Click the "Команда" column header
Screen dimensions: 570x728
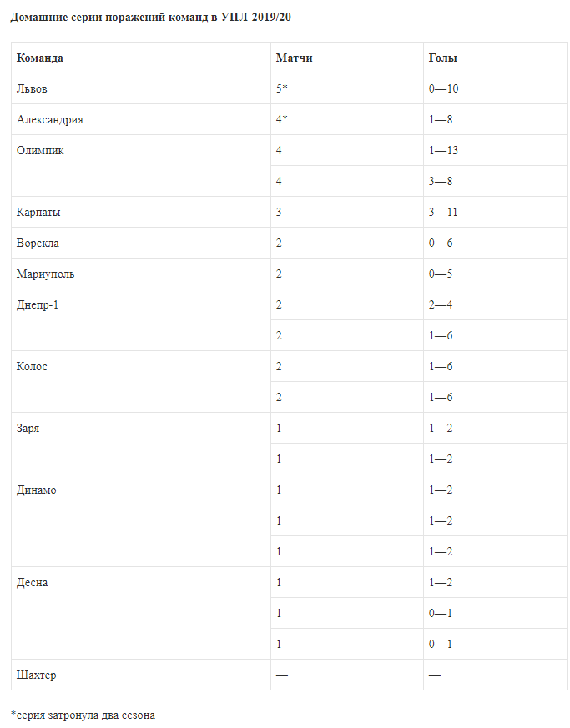[x=40, y=58]
